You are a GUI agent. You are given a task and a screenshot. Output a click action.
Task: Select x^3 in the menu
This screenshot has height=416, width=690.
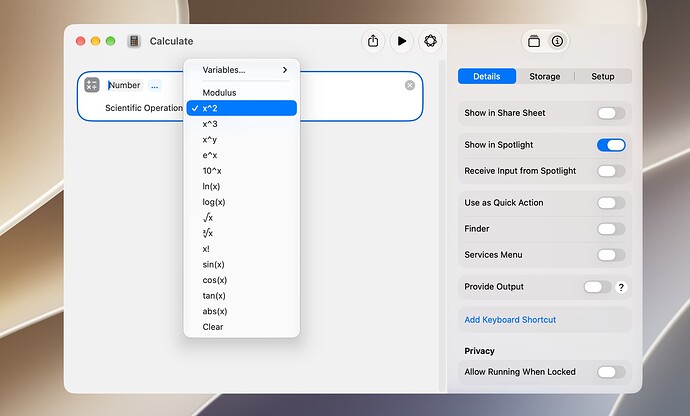242,124
